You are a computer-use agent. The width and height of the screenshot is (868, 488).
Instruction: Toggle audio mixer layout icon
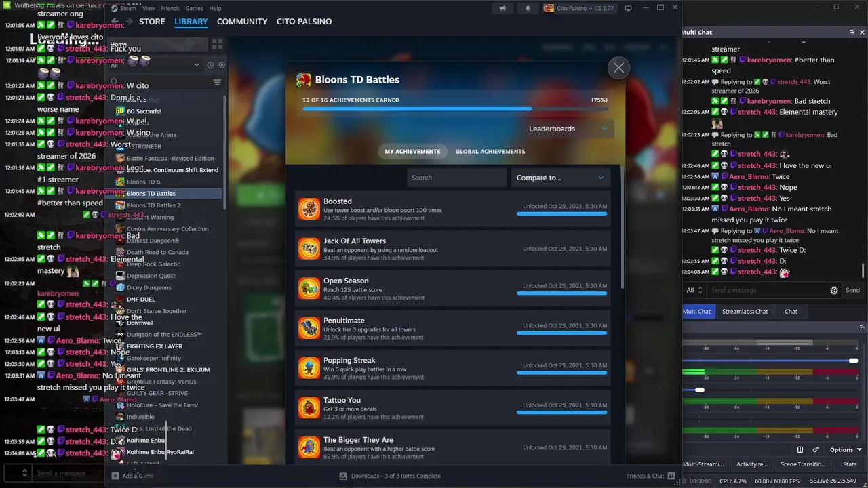(x=800, y=449)
